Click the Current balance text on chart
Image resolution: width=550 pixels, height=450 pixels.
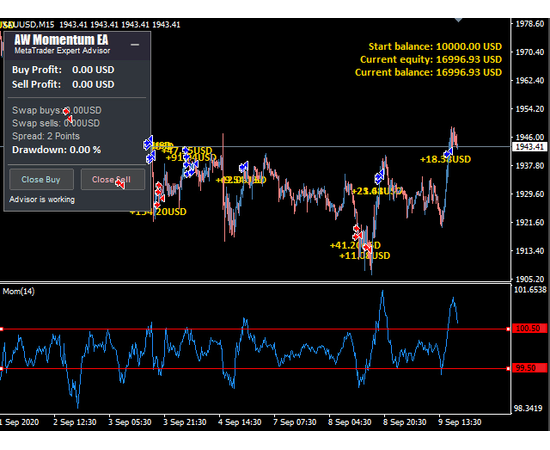click(428, 73)
